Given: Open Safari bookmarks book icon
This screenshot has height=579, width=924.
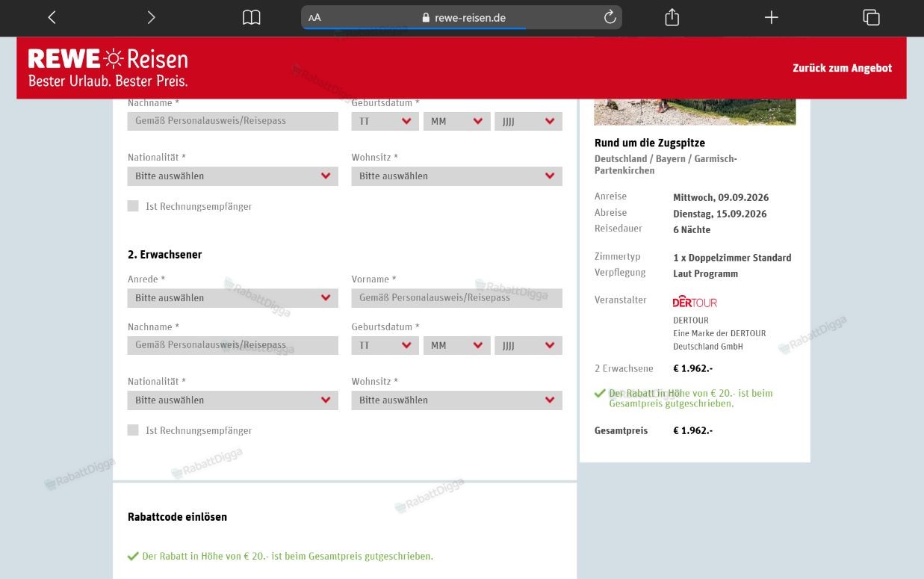Looking at the screenshot, I should 252,17.
